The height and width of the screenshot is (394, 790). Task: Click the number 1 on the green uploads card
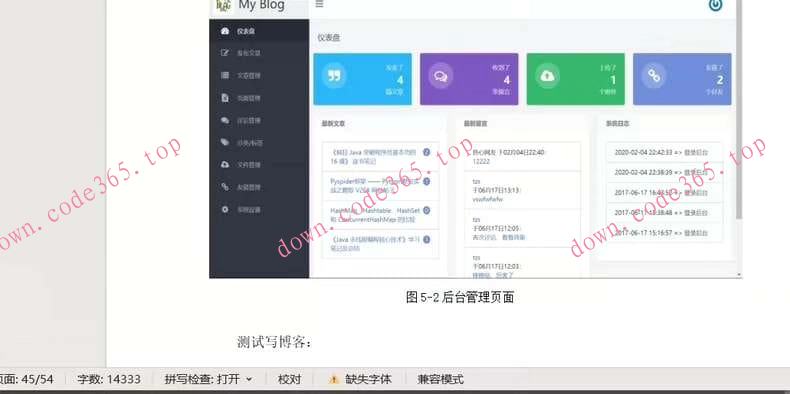613,80
